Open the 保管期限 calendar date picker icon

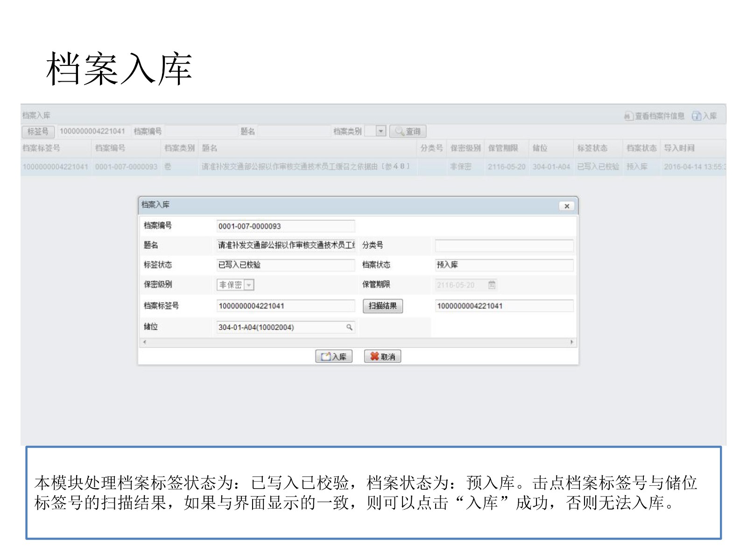click(x=492, y=285)
